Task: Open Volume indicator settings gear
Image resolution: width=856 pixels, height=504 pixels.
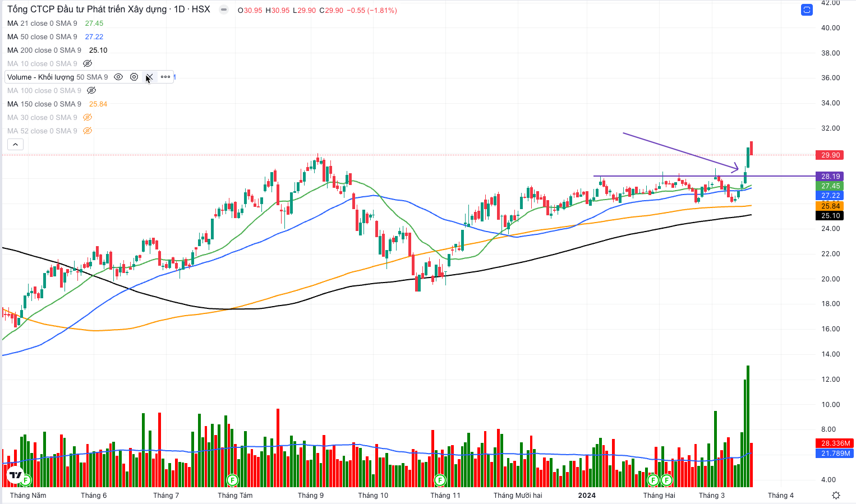Action: point(134,77)
